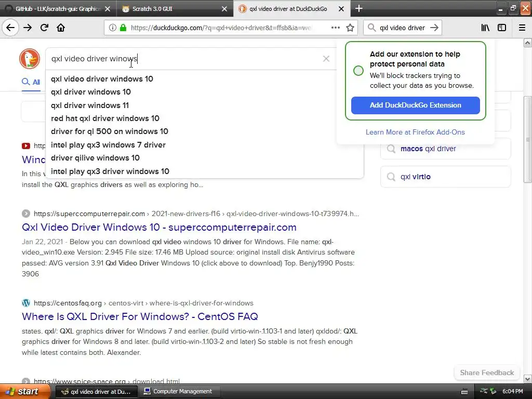The width and height of the screenshot is (532, 399).
Task: Choose 'intel play qx3 windows 7 driver'
Action: coord(108,145)
